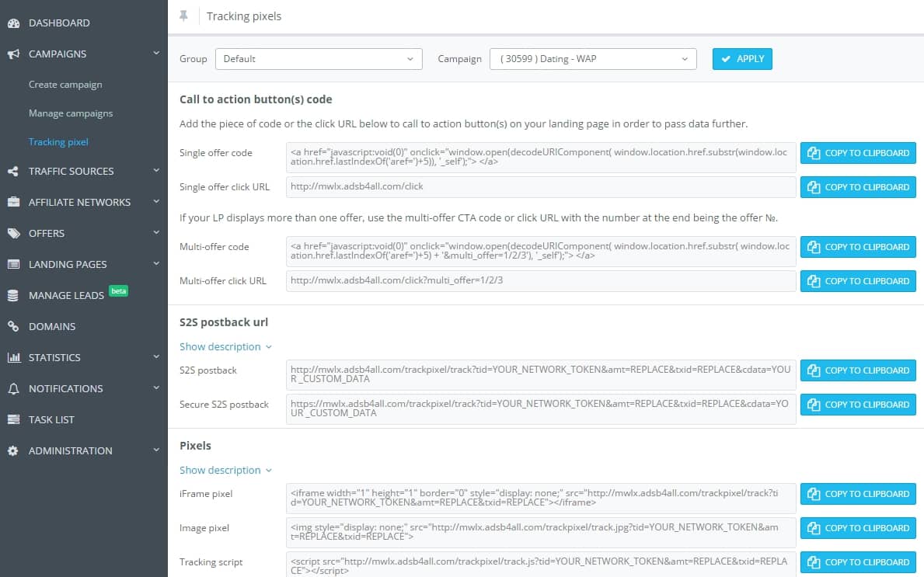Copy Multi-offer click URL to clipboard
This screenshot has width=924, height=577.
click(x=858, y=281)
